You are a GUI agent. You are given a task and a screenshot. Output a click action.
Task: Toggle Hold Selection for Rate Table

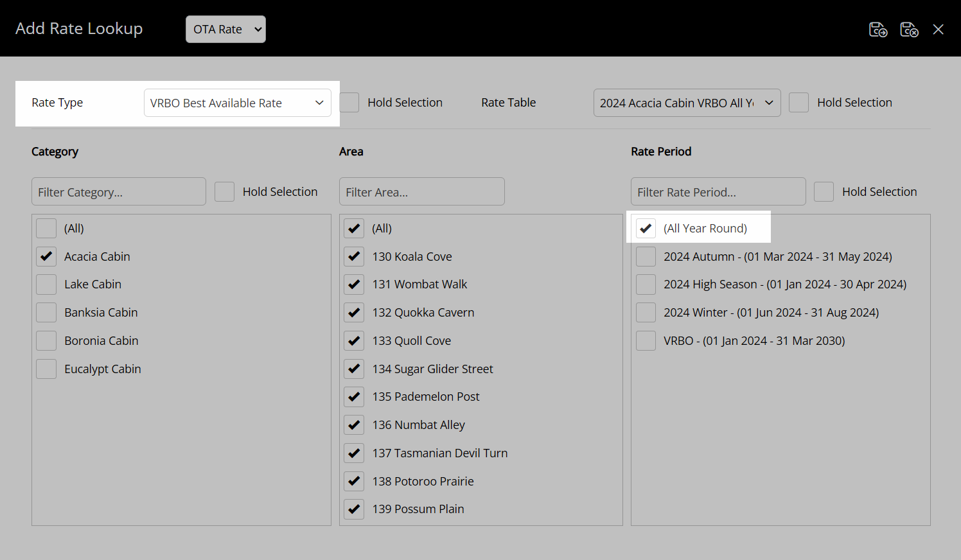tap(798, 103)
